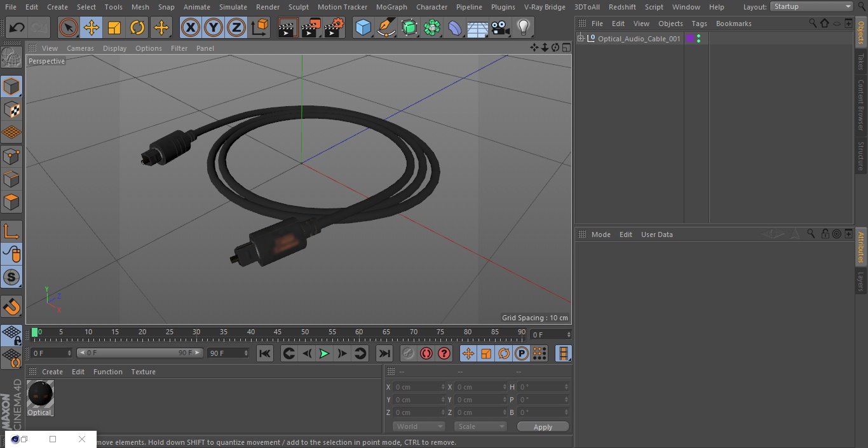This screenshot has width=868, height=448.
Task: Open Material Manager Function menu
Action: click(108, 372)
